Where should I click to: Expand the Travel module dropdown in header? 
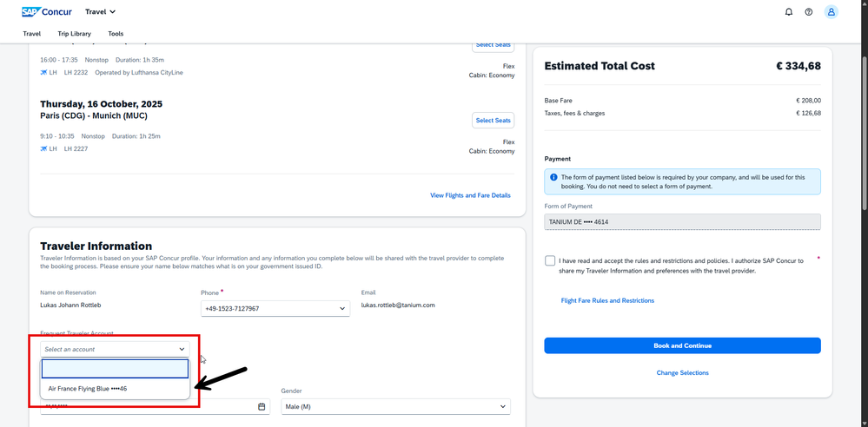(x=101, y=12)
